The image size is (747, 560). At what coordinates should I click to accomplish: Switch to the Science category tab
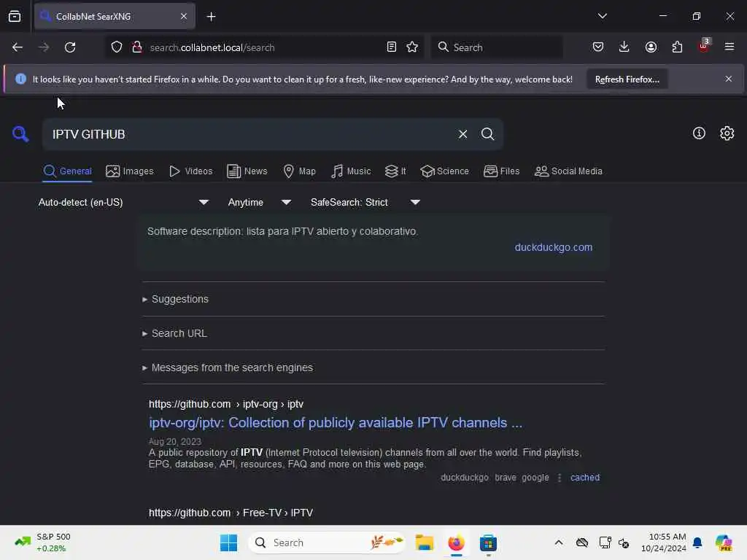coord(444,171)
